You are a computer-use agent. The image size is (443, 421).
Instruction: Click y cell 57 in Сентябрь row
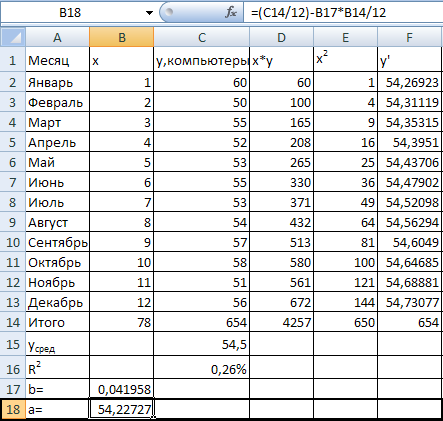click(202, 242)
